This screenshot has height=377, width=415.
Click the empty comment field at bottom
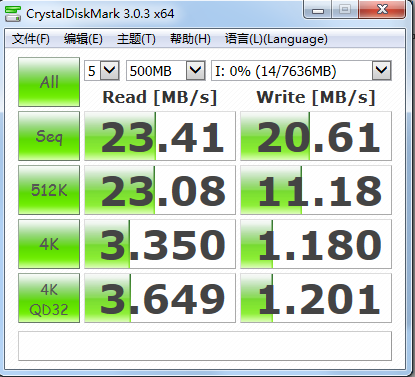[x=205, y=346]
